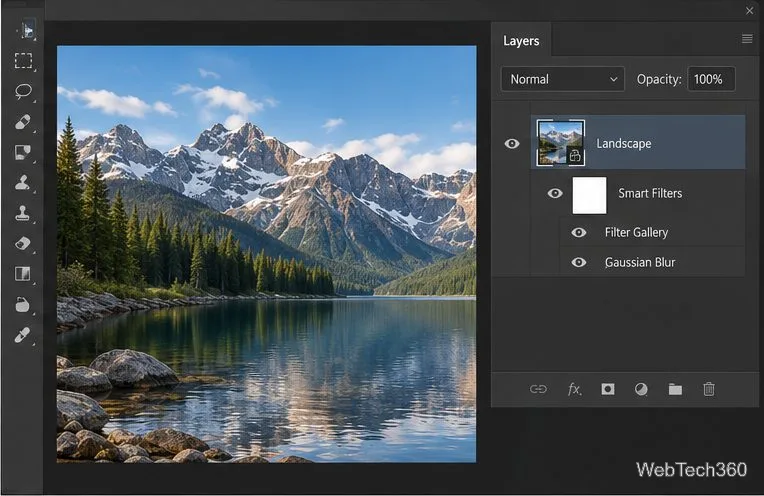Open the Layers panel hamburger menu
Viewport: 764px width, 496px height.
747,38
